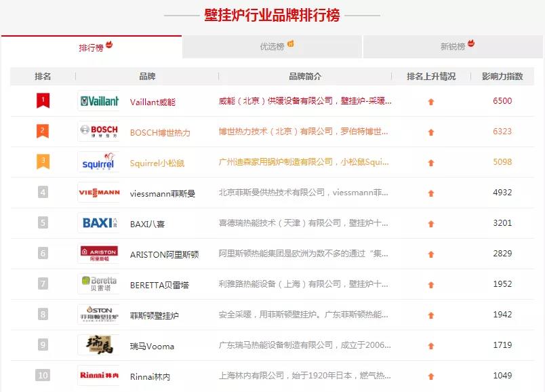545x392 pixels.
Task: Click the gray rank 6 badge
Action: (x=43, y=253)
